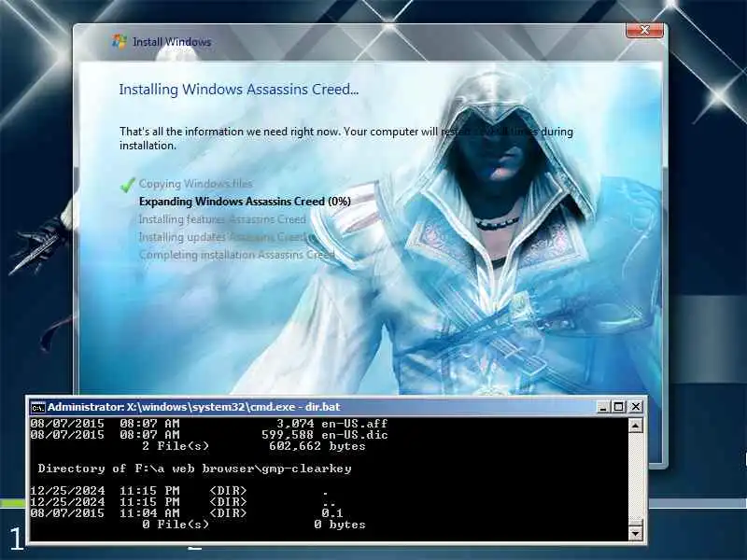Click the '0.1' directory entry in command prompt
This screenshot has width=747, height=560.
(332, 513)
